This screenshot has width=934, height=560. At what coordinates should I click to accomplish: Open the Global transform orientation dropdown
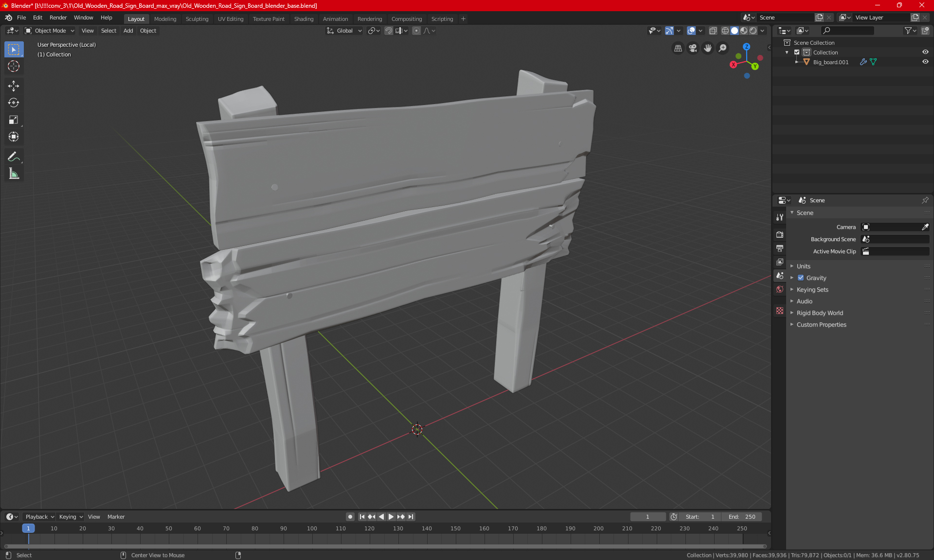coord(344,31)
